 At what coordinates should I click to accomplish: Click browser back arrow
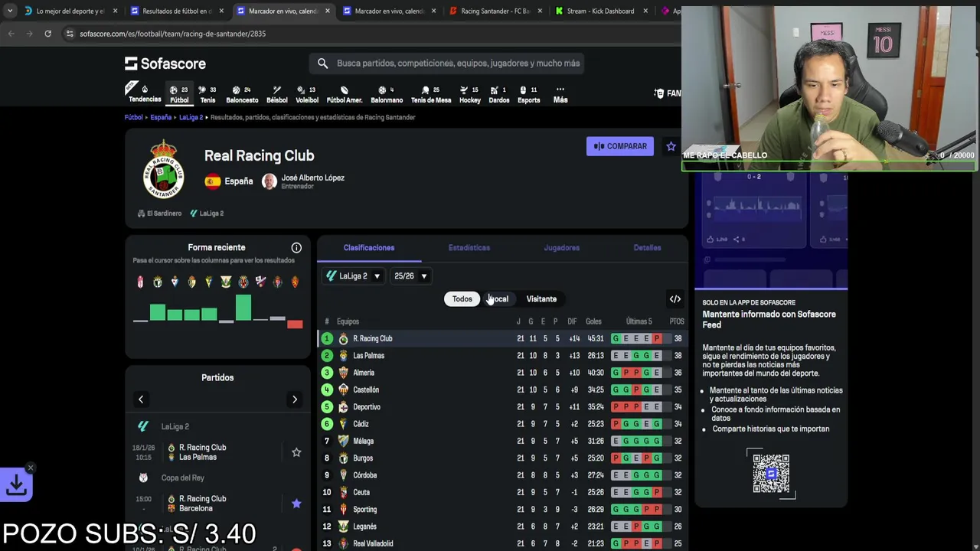point(11,34)
